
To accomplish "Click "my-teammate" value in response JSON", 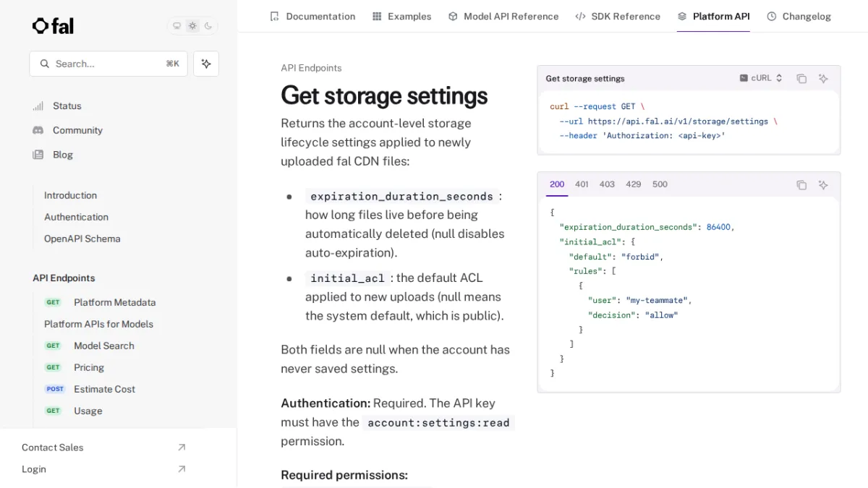I will tap(656, 300).
